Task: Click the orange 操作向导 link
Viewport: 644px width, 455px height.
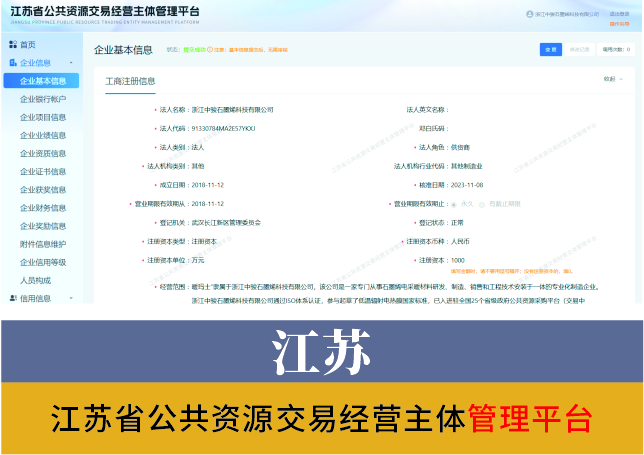Action: pyautogui.click(x=619, y=24)
